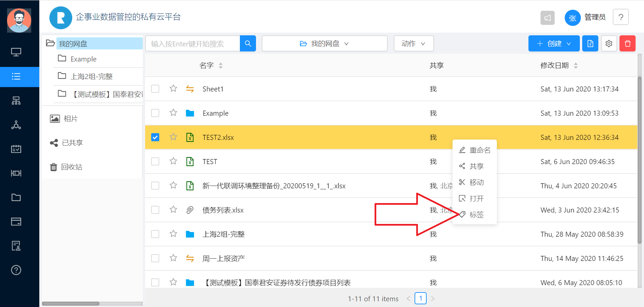The image size is (644, 307).
Task: Open the 回收站 recycle bin link
Action: (x=72, y=167)
